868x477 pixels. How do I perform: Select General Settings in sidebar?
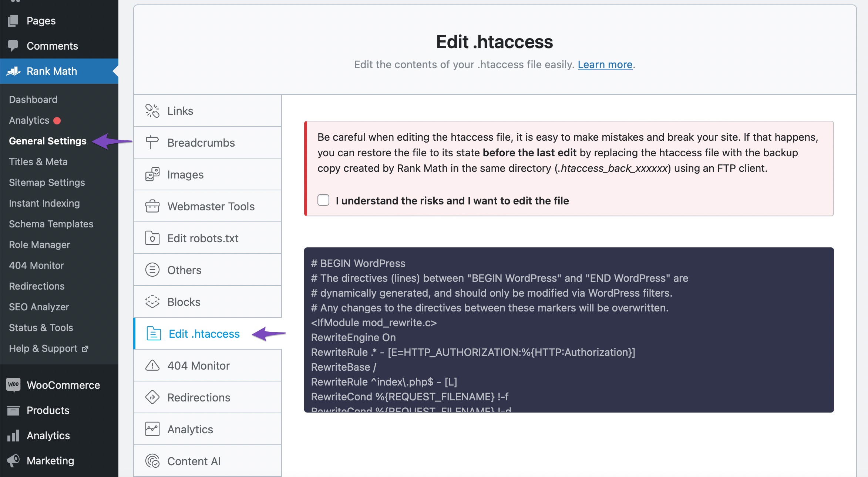point(48,141)
